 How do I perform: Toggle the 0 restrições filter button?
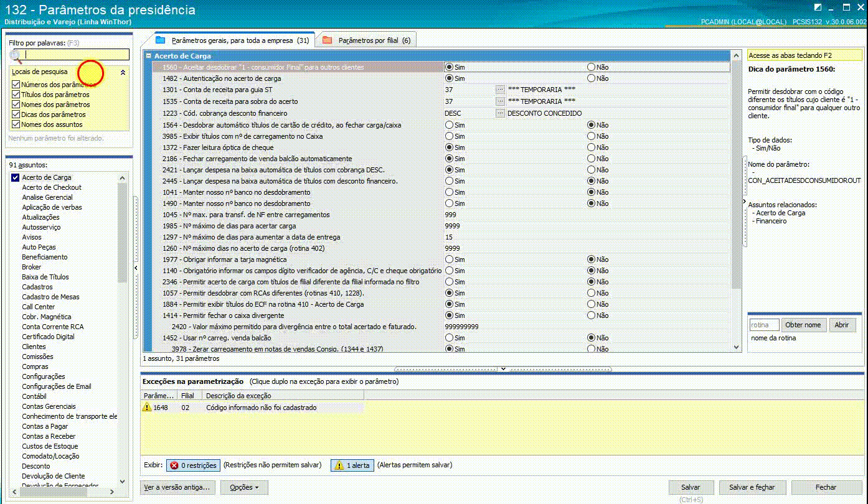pyautogui.click(x=193, y=465)
